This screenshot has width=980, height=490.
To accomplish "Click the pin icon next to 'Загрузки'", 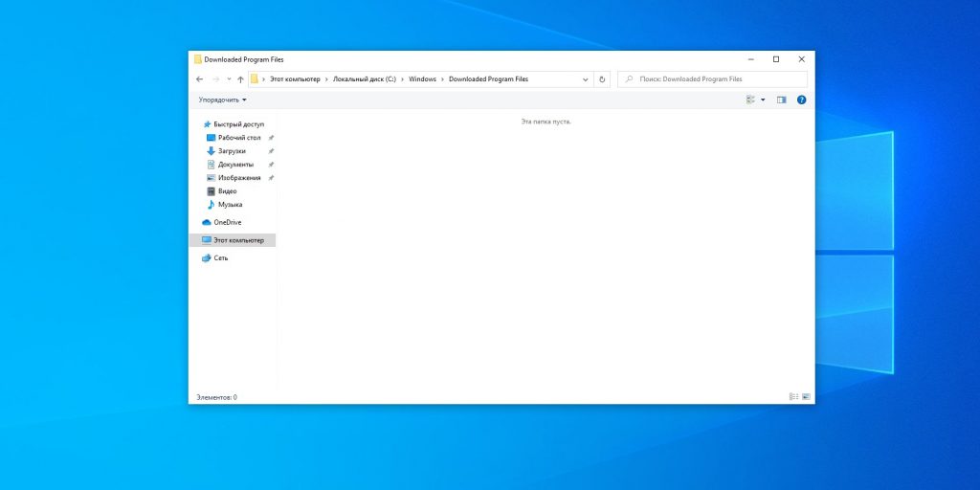I will click(271, 151).
